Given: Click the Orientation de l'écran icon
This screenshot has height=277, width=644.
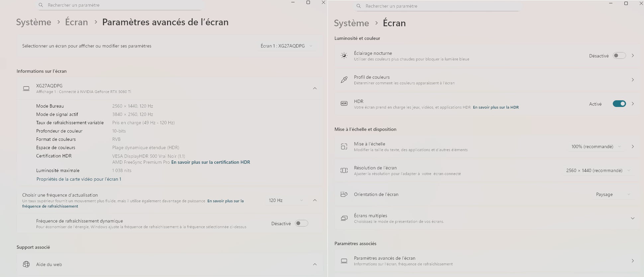Looking at the screenshot, I should [344, 194].
